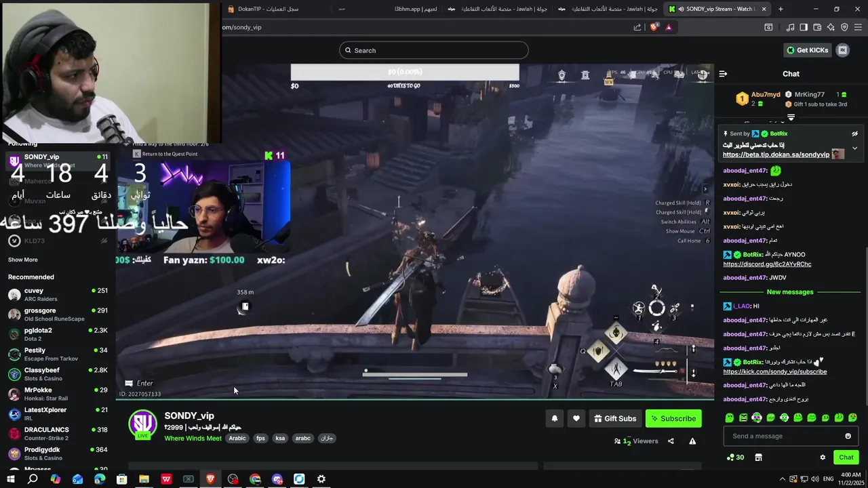Click the arabc stream tag
This screenshot has height=488, width=868.
(x=303, y=439)
